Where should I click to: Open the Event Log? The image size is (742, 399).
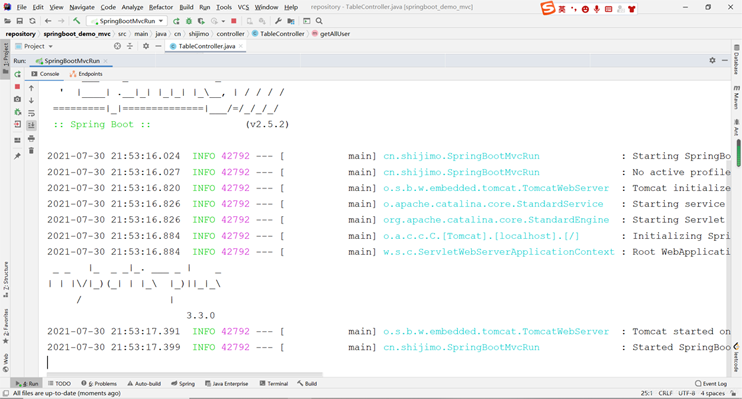point(711,383)
